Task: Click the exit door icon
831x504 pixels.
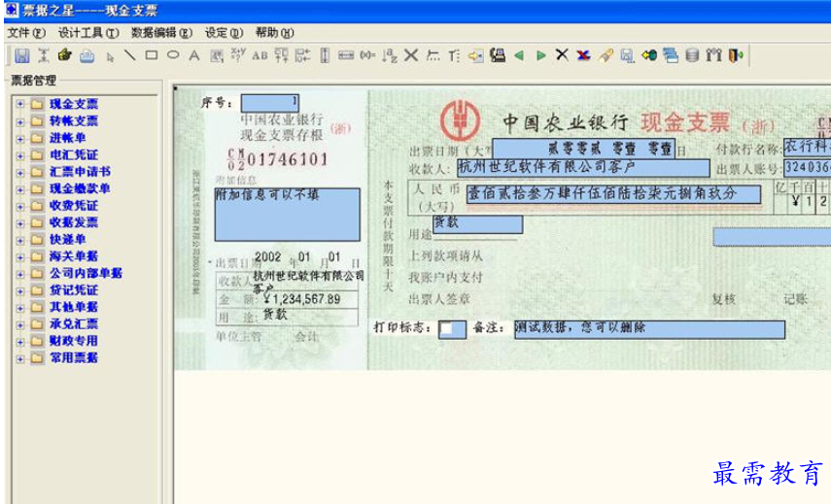Action: pos(736,55)
